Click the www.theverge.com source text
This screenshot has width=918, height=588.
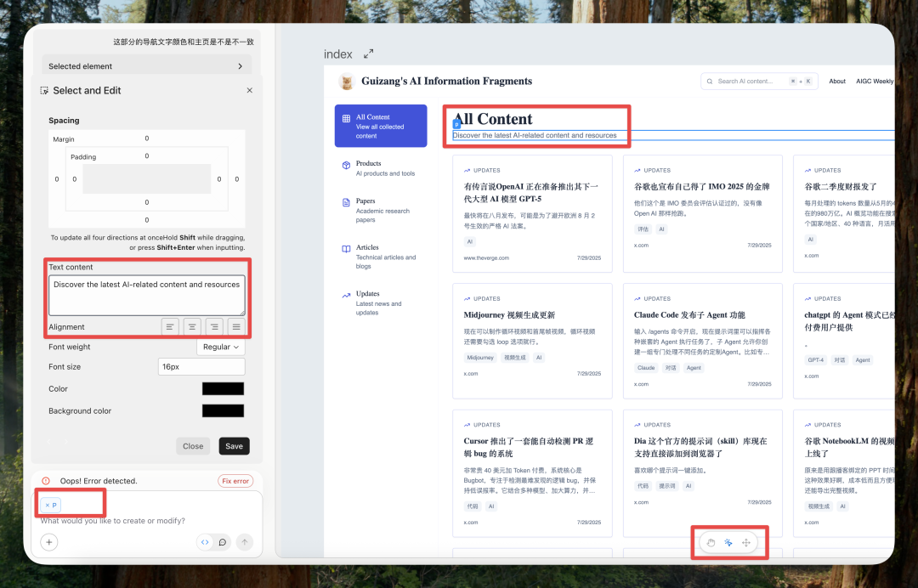click(x=486, y=258)
